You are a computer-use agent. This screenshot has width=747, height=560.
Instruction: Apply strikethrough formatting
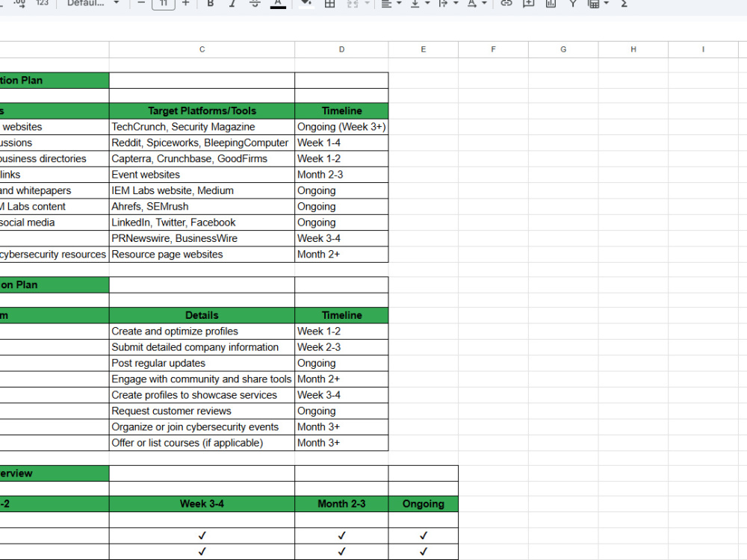(x=255, y=3)
